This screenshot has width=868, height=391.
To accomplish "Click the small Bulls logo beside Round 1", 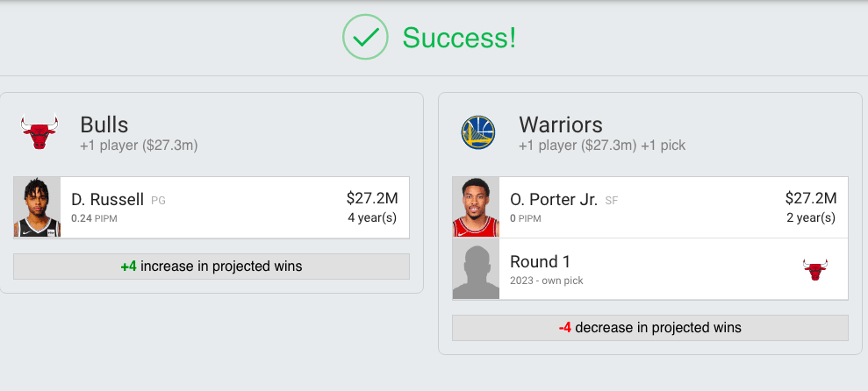I will (x=815, y=269).
